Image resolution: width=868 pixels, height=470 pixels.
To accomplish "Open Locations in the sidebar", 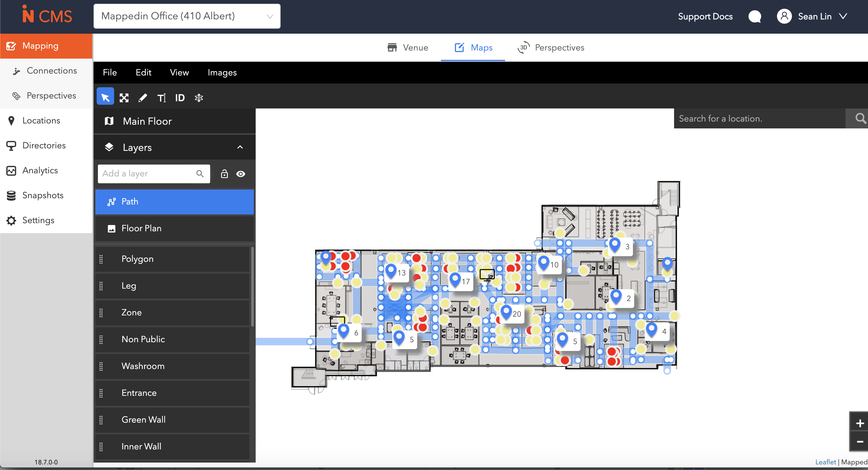I will [x=46, y=121].
